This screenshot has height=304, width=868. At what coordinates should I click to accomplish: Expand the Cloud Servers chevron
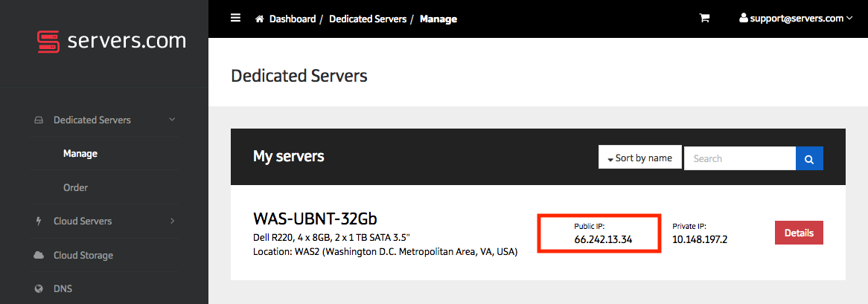(x=172, y=221)
